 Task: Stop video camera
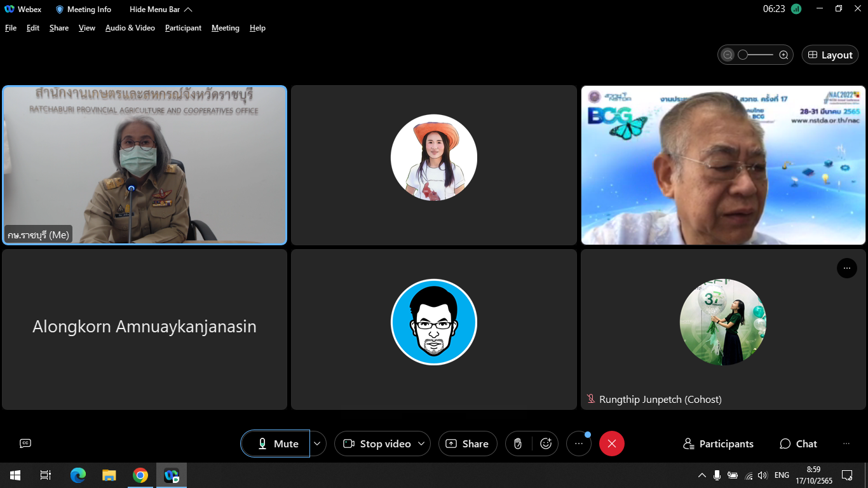click(377, 444)
